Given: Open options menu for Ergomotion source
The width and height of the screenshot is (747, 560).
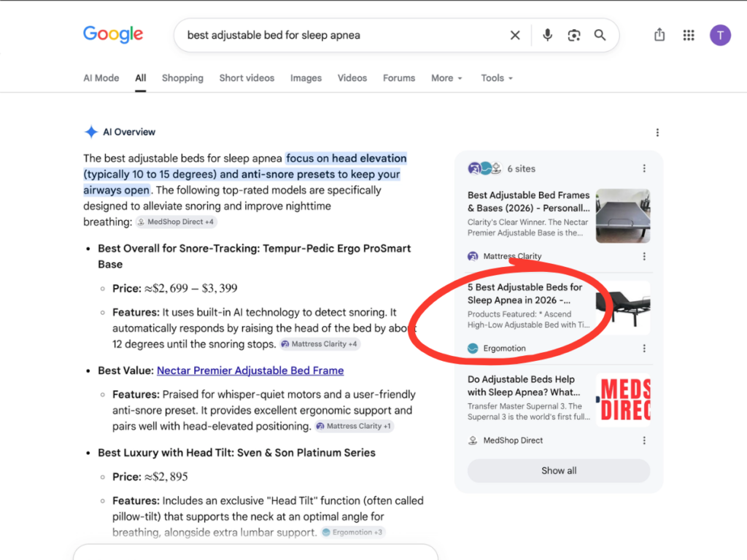Looking at the screenshot, I should coord(644,349).
